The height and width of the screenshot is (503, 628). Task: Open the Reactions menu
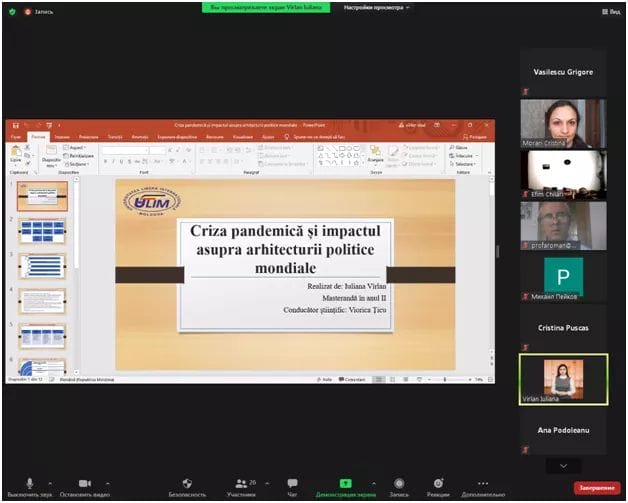tap(438, 484)
